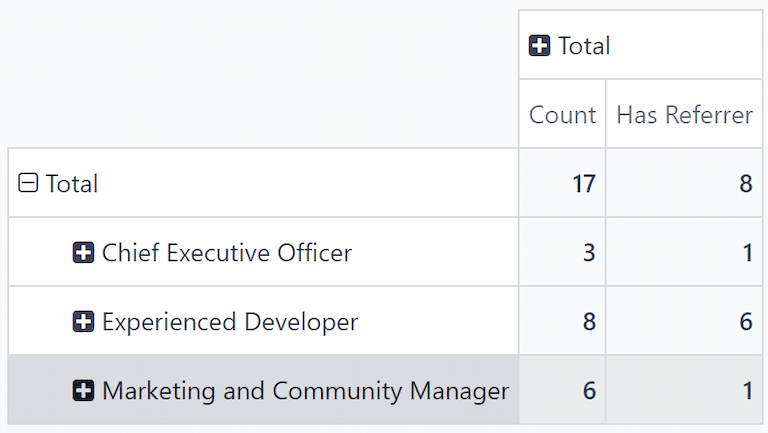Image resolution: width=768 pixels, height=433 pixels.
Task: Click Chief Executive Officer Has Referrer cell
Action: point(684,253)
